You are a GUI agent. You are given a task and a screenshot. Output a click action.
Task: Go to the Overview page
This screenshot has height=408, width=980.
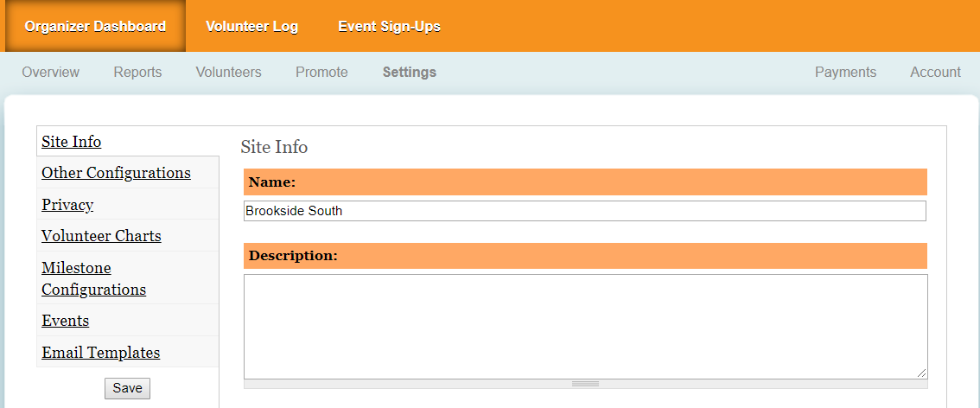(51, 73)
